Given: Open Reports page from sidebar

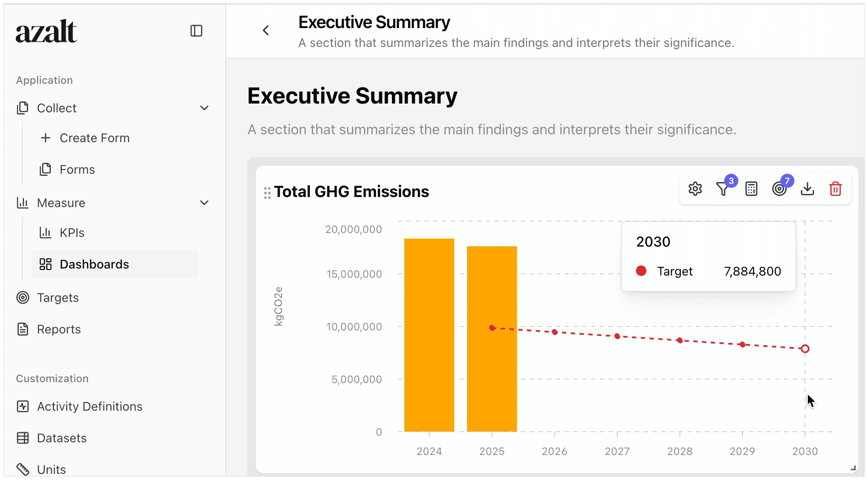Looking at the screenshot, I should point(59,329).
